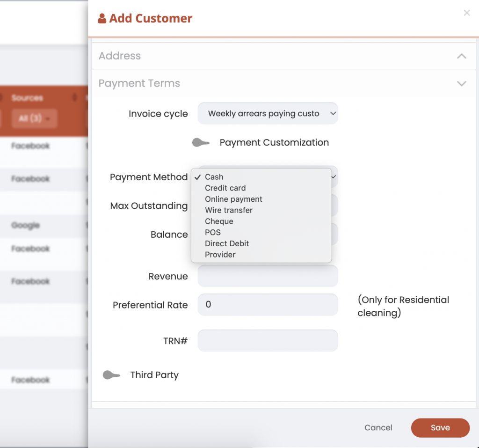This screenshot has height=448, width=479.
Task: Click the Cancel link
Action: point(378,427)
